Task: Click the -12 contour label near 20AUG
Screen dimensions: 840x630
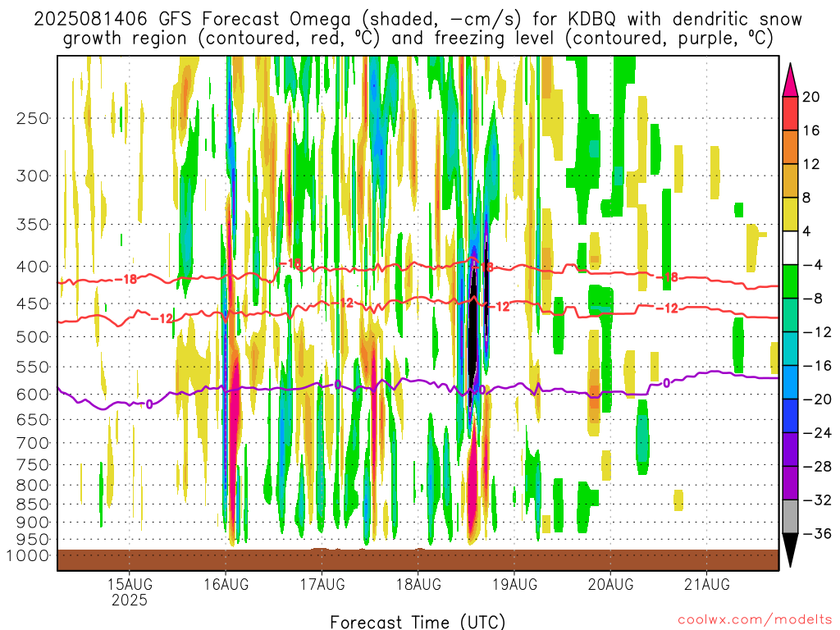Action: pos(668,308)
